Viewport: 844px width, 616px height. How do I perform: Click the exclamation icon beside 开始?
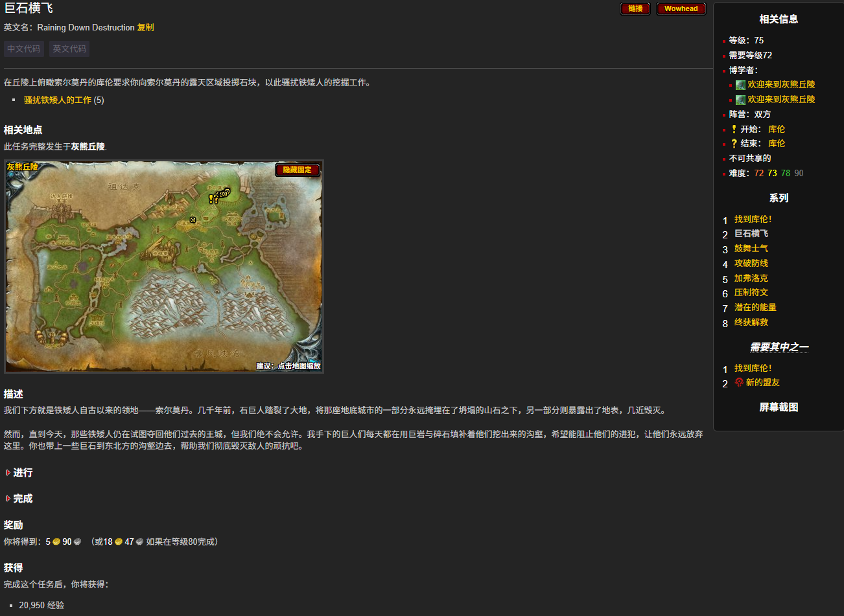point(734,129)
